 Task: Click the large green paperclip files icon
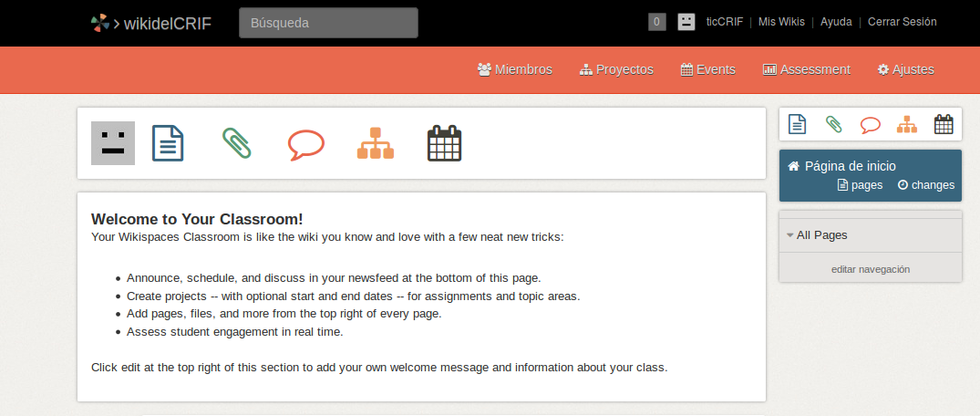236,143
